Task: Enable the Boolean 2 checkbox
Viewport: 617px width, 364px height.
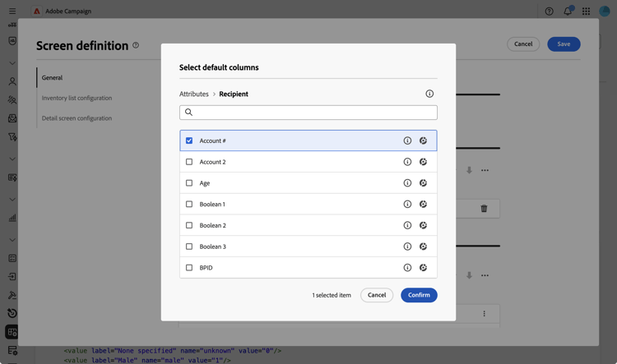Action: [189, 225]
